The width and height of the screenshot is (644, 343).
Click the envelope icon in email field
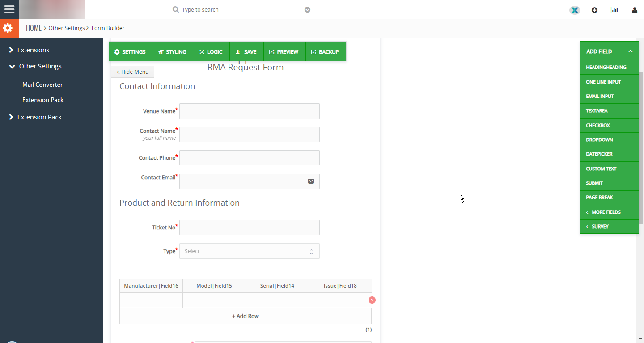pos(311,181)
